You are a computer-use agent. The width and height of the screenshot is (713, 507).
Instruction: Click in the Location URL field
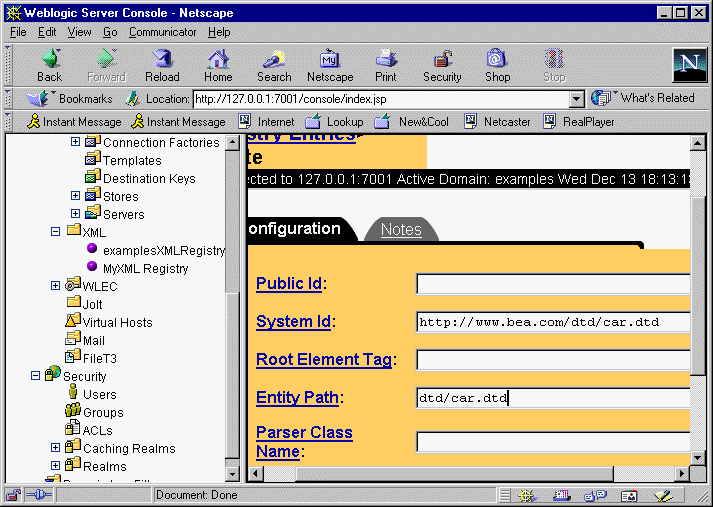[382, 99]
